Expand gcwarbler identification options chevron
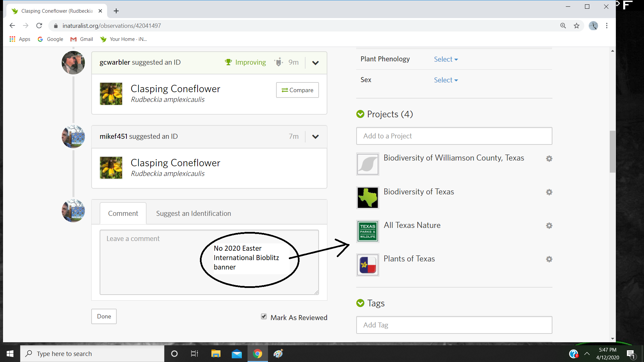This screenshot has width=644, height=362. pyautogui.click(x=315, y=63)
